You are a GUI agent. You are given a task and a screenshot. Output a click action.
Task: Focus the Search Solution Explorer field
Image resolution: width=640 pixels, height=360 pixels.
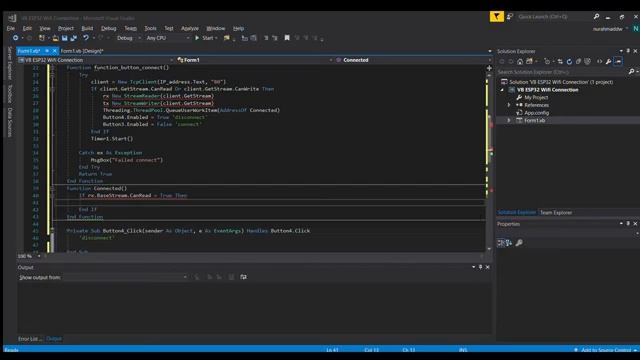(x=562, y=72)
